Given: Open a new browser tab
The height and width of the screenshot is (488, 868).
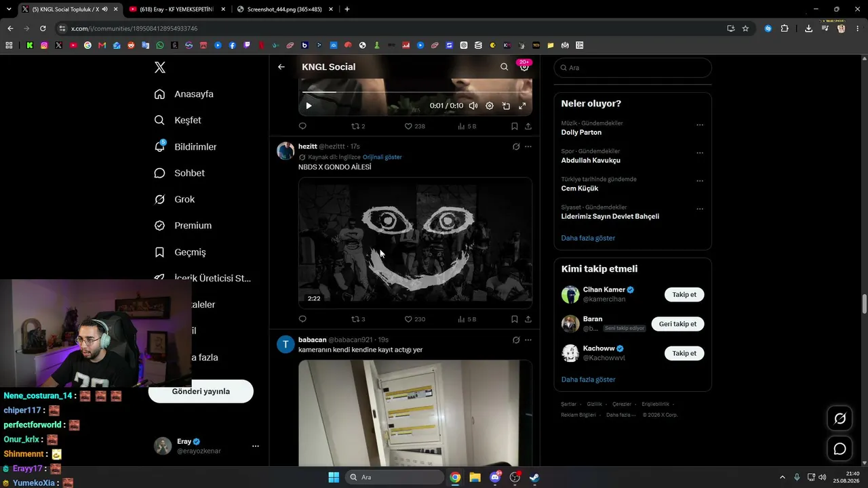Looking at the screenshot, I should pyautogui.click(x=347, y=9).
